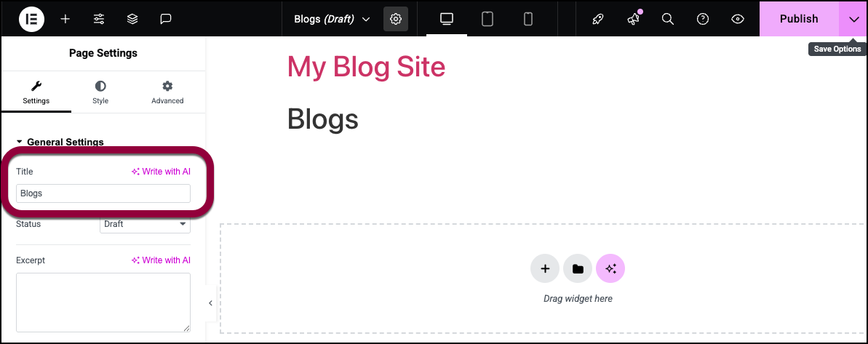Open the Finder search icon

tap(668, 19)
